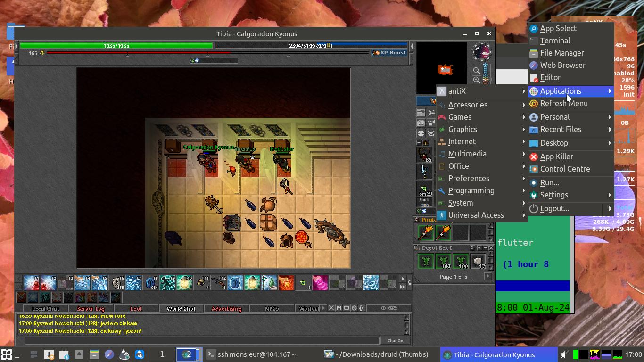Click the amulet slot showing 86
This screenshot has width=644, height=362.
click(x=425, y=155)
